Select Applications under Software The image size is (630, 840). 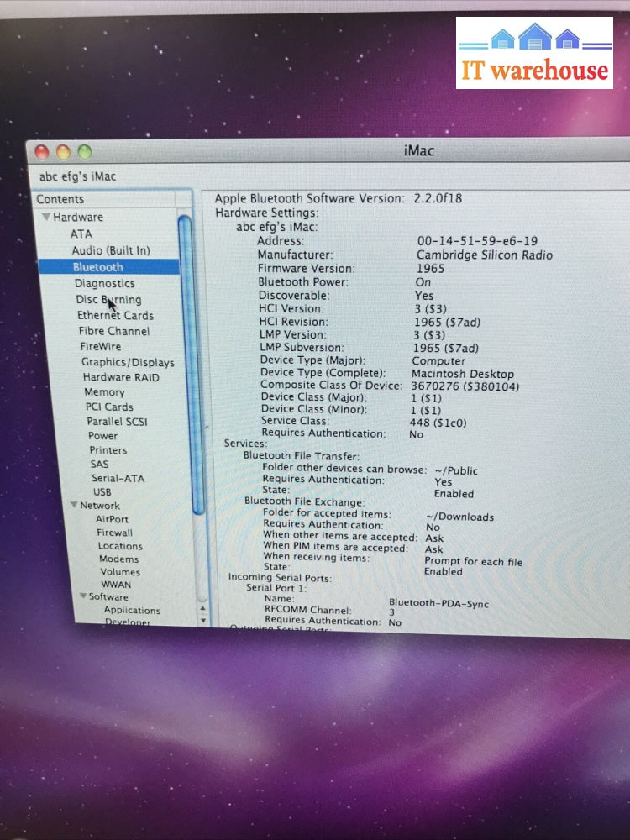132,611
